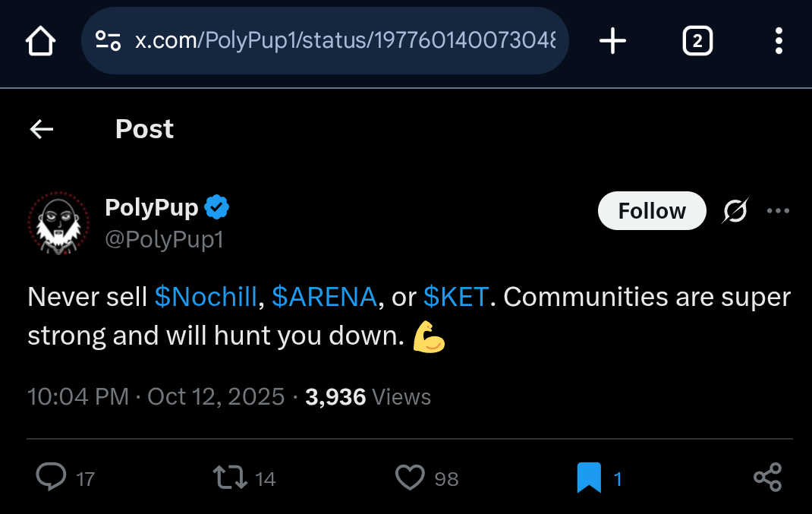Open the tab switcher showing 2 tabs
Viewport: 812px width, 514px height.
(x=697, y=41)
